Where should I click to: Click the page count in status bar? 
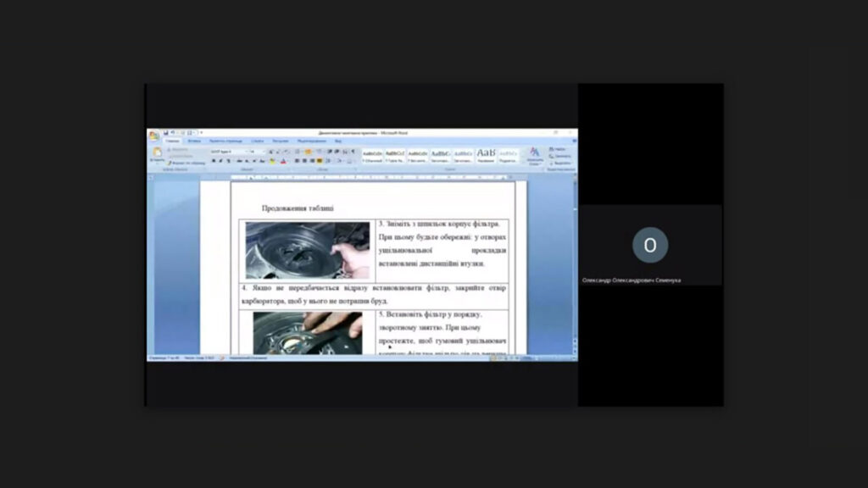164,358
